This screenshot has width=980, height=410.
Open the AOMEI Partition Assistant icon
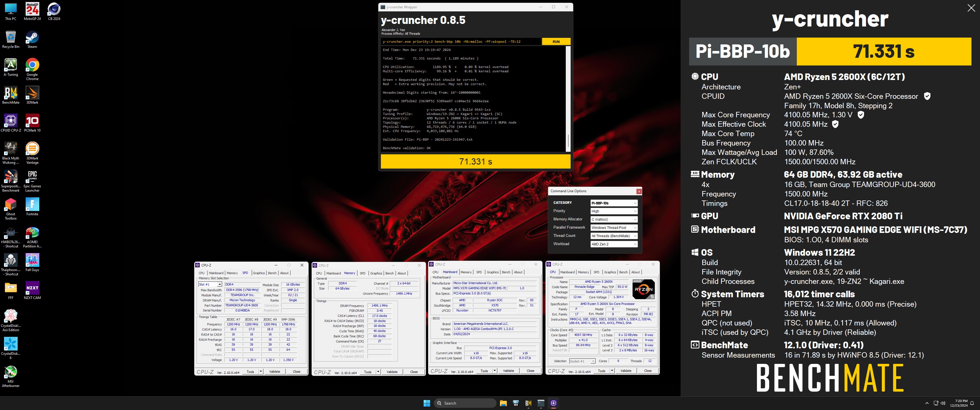click(x=32, y=237)
